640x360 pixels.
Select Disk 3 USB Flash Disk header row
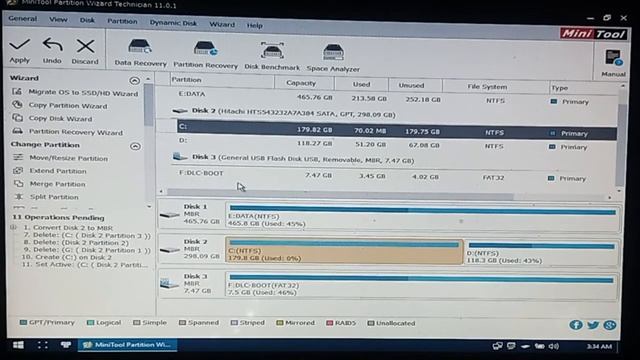tap(293, 158)
